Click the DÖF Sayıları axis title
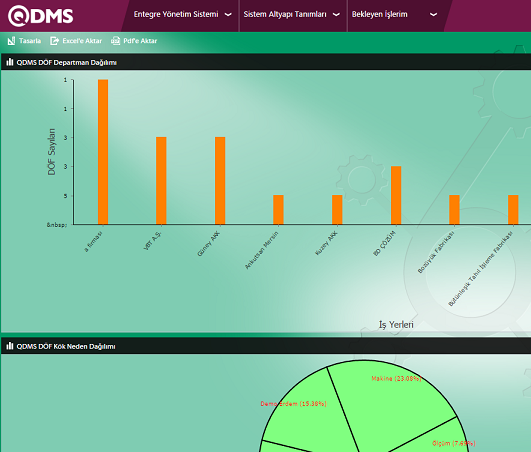 pos(51,152)
